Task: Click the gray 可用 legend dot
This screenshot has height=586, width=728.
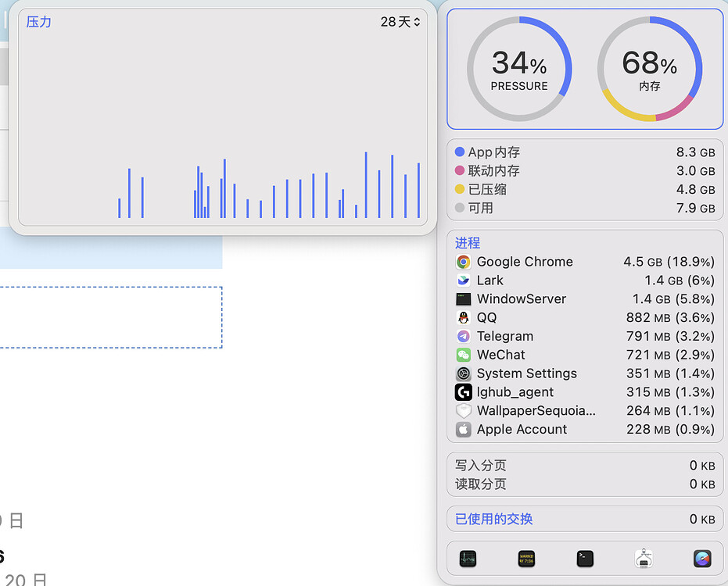Action: (x=460, y=207)
